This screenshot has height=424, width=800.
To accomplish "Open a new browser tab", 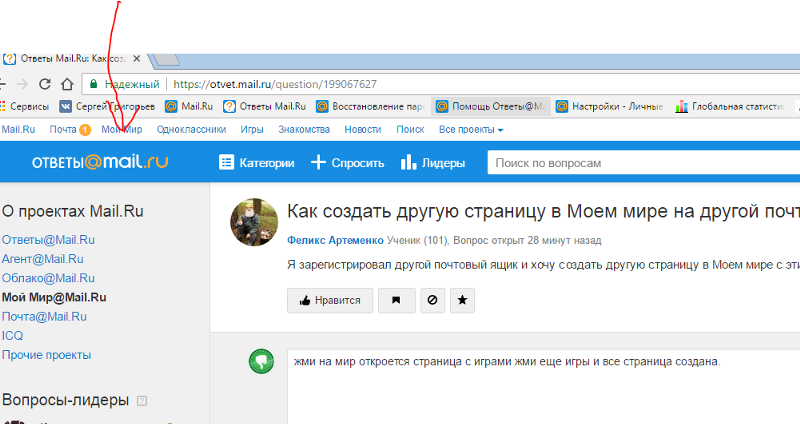I will pyautogui.click(x=166, y=60).
